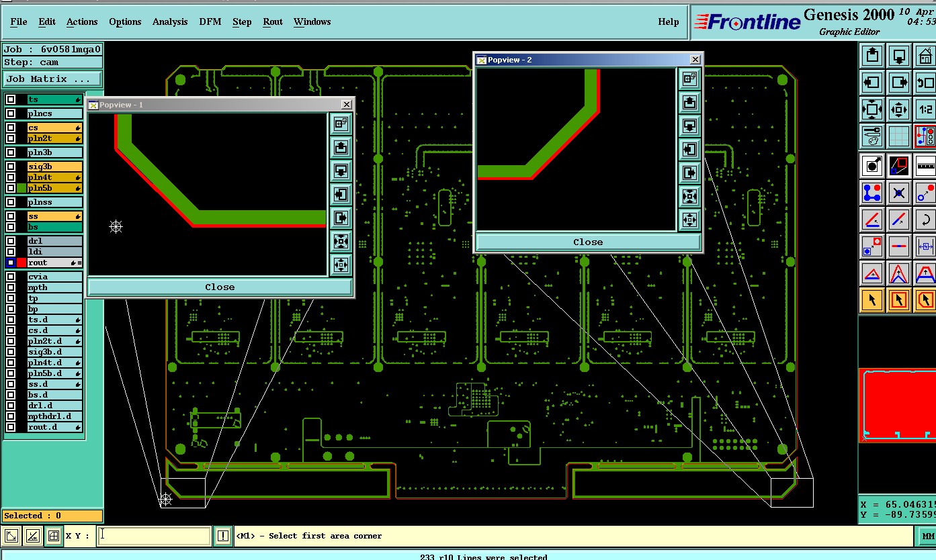Click the Home view icon
Screen dimensions: 936x560
925,55
